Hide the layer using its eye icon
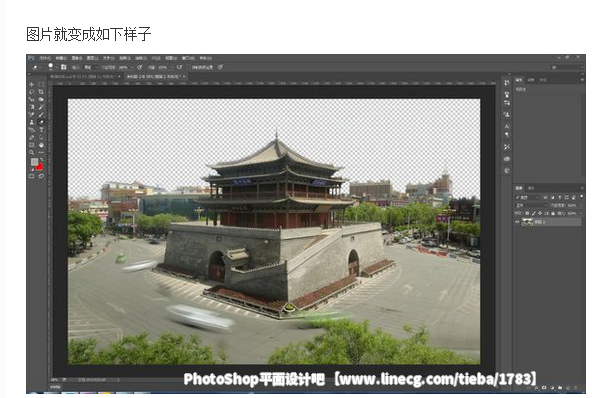This screenshot has height=398, width=592. click(517, 222)
